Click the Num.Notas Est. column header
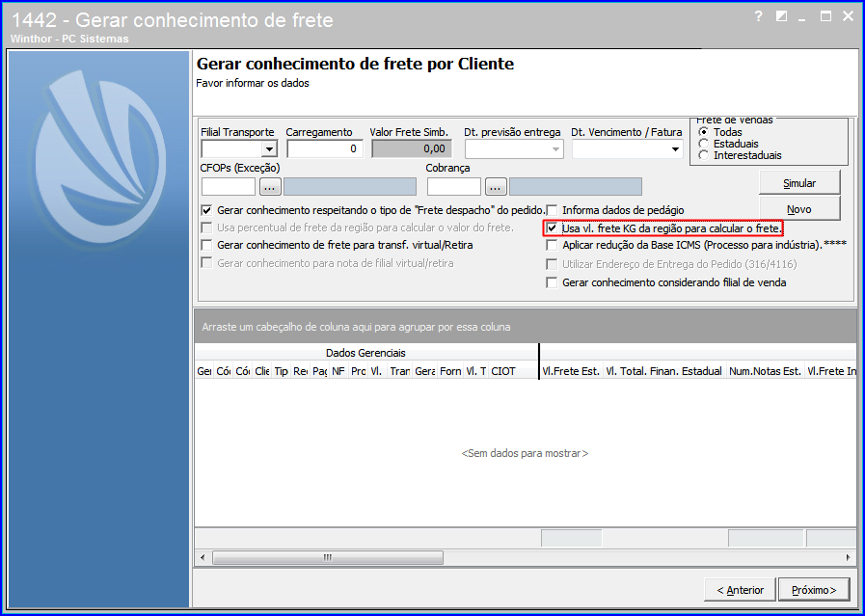 pyautogui.click(x=766, y=371)
